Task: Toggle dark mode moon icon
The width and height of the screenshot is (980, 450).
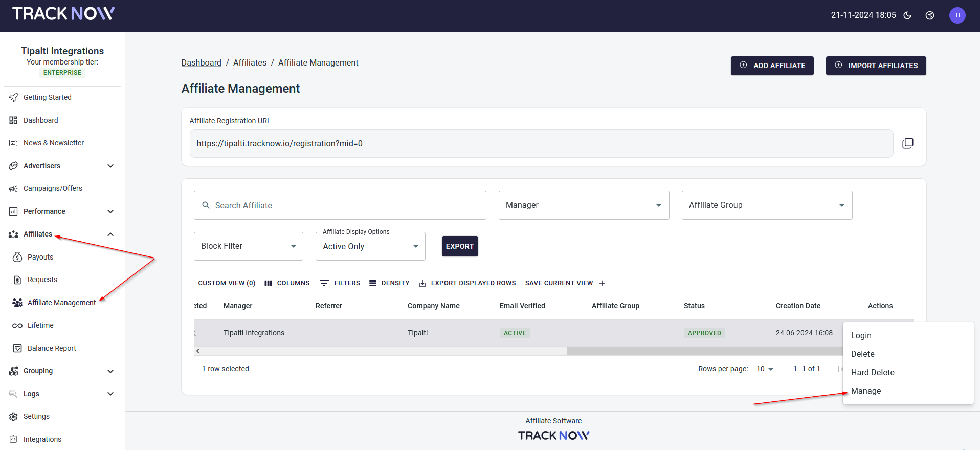Action: click(907, 15)
